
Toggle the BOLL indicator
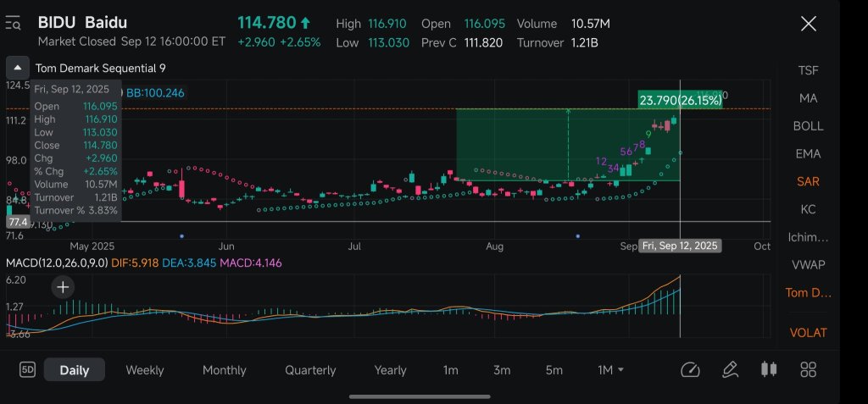[808, 125]
